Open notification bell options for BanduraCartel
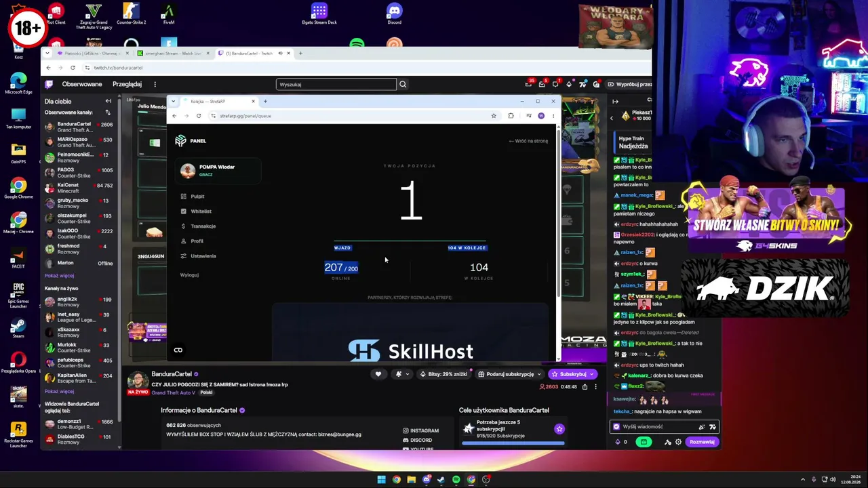The width and height of the screenshot is (868, 488). 401,374
